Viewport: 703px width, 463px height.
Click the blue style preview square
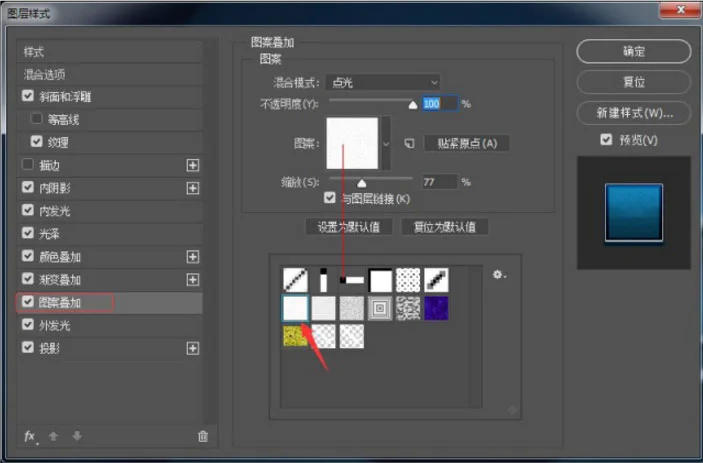tap(634, 212)
